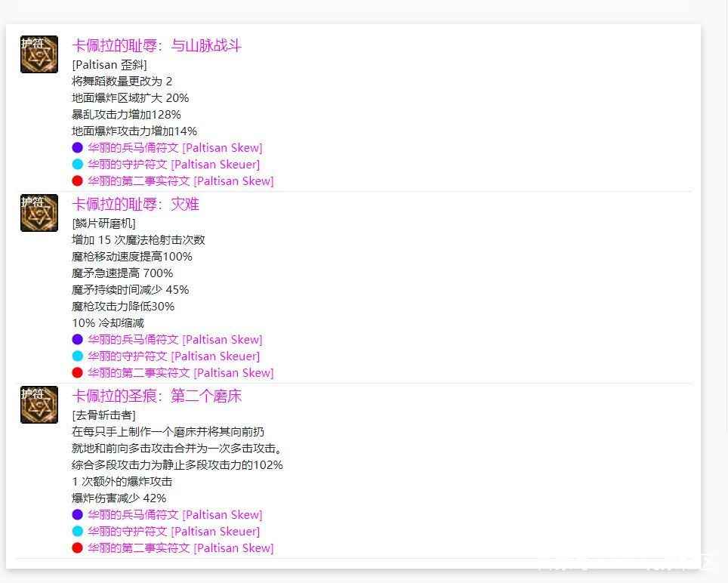Open title 卡佩拉的耻辱：灾难
Screen dimensions: 728x583
pyautogui.click(x=136, y=204)
